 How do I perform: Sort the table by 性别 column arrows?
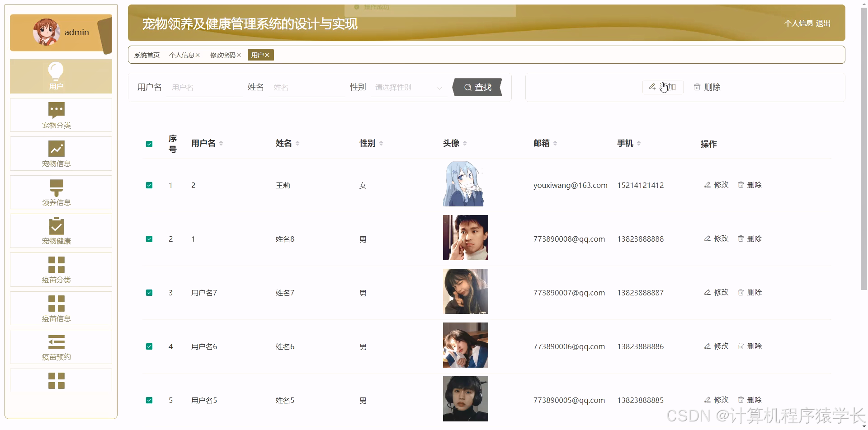pyautogui.click(x=381, y=143)
